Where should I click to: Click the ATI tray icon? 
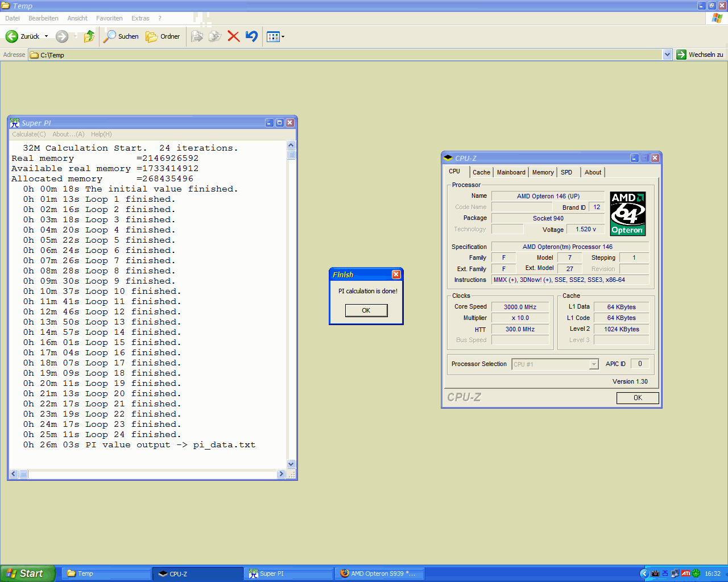click(x=685, y=573)
